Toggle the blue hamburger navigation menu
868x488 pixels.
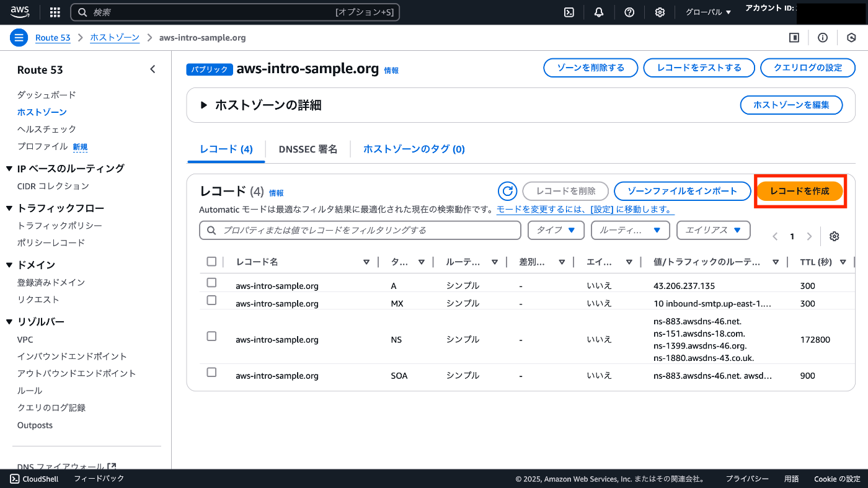click(x=19, y=37)
